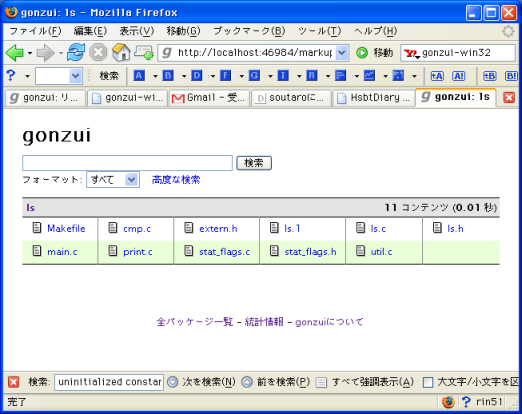The image size is (522, 414).
Task: Click the grey stop loading icon
Action: point(98,52)
